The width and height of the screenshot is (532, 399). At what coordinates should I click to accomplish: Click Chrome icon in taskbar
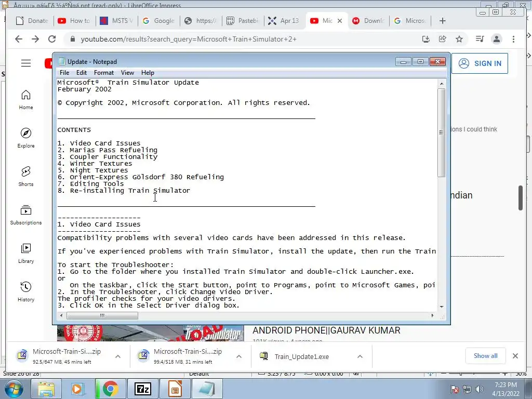[x=110, y=389]
